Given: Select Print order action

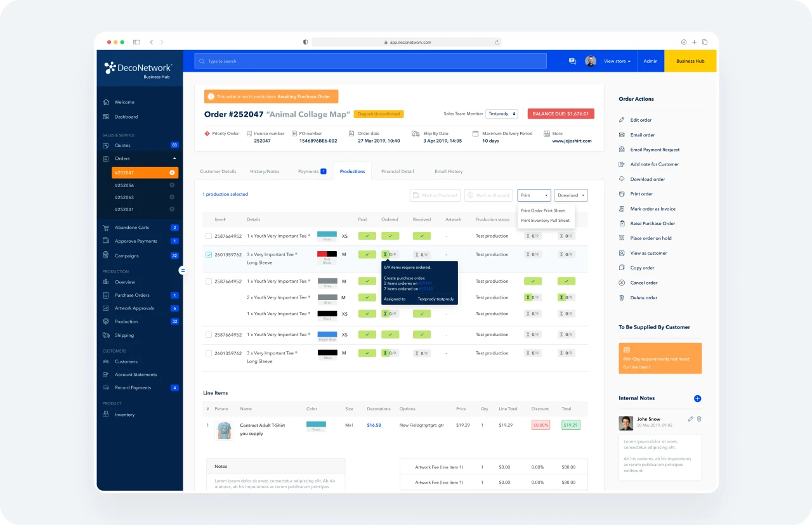Looking at the screenshot, I should [641, 193].
